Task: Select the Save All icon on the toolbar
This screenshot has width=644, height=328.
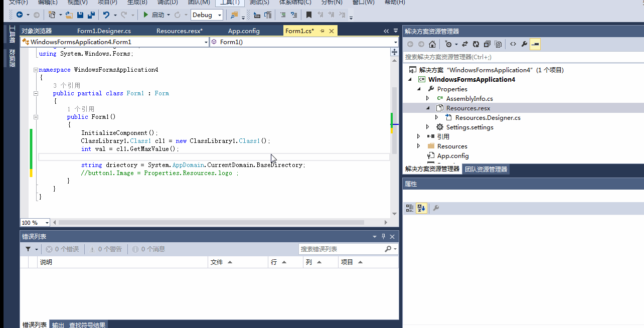Action: tap(92, 15)
